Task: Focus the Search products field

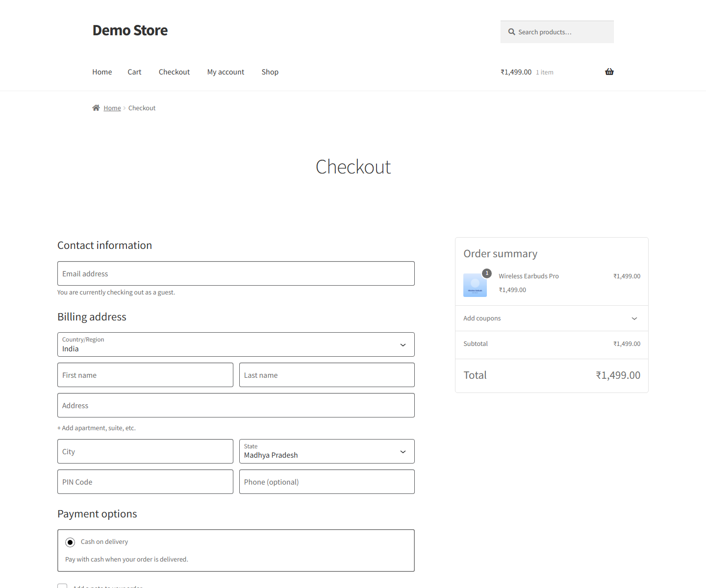Action: click(x=557, y=32)
